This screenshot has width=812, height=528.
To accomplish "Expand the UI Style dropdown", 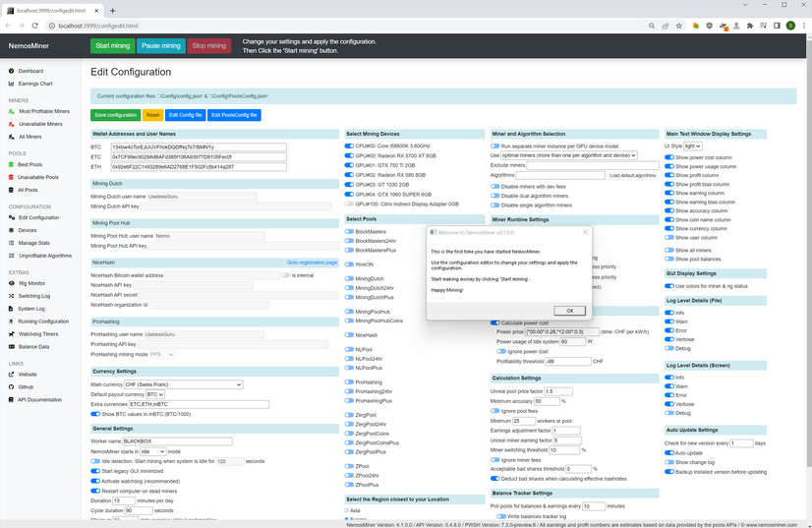I will tap(693, 147).
